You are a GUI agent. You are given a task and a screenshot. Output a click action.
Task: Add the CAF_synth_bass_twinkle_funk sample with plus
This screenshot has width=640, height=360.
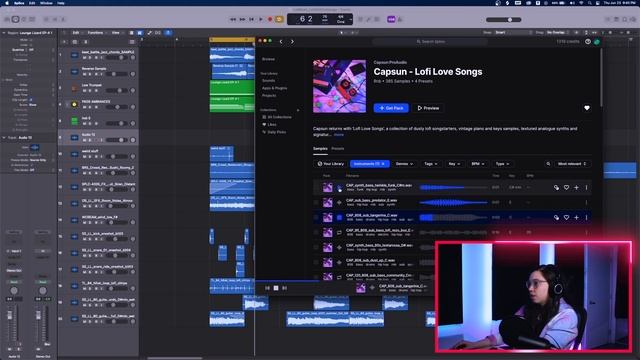pos(576,187)
